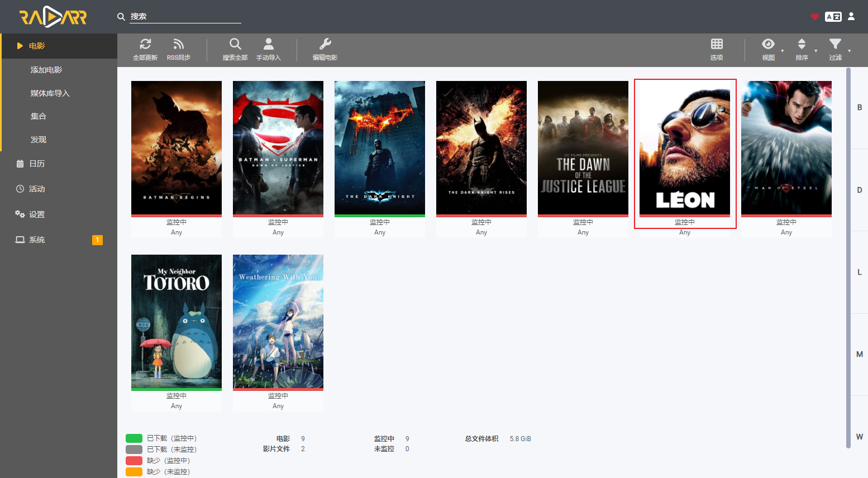
Task: Click the 编辑电影 wrench icon
Action: click(325, 44)
